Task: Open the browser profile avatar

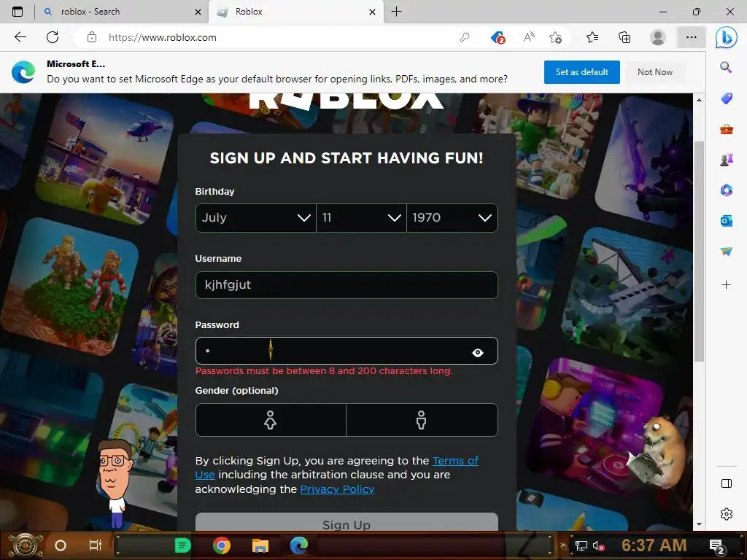Action: pyautogui.click(x=658, y=37)
